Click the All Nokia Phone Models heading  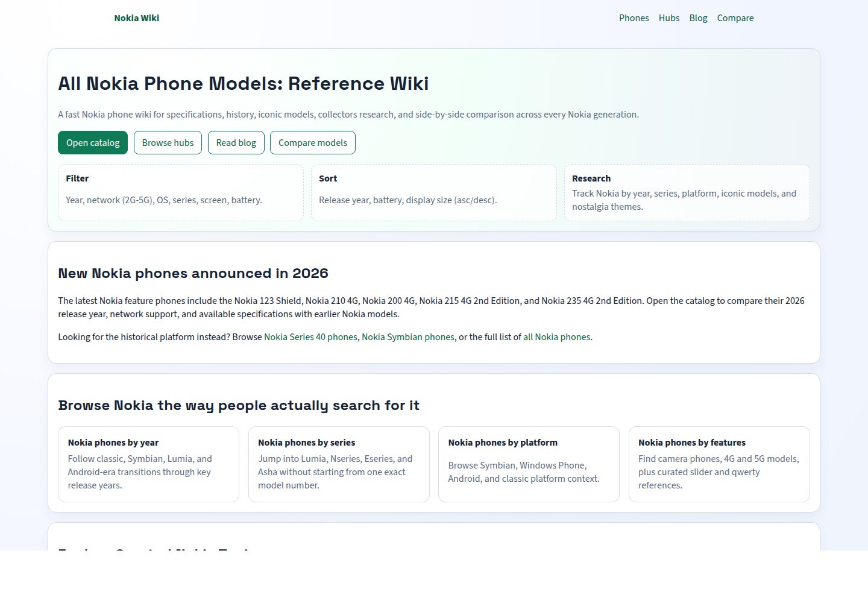pyautogui.click(x=244, y=83)
